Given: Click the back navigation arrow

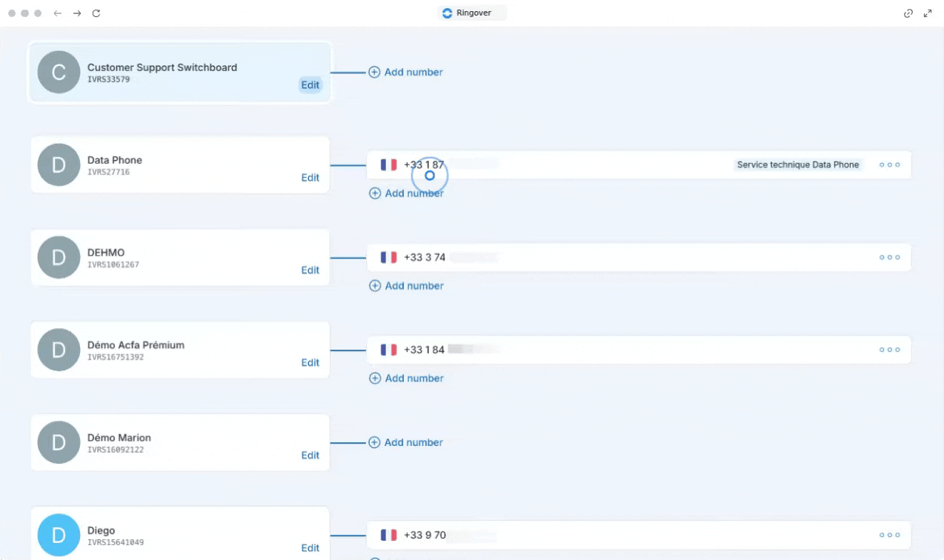Looking at the screenshot, I should 58,13.
